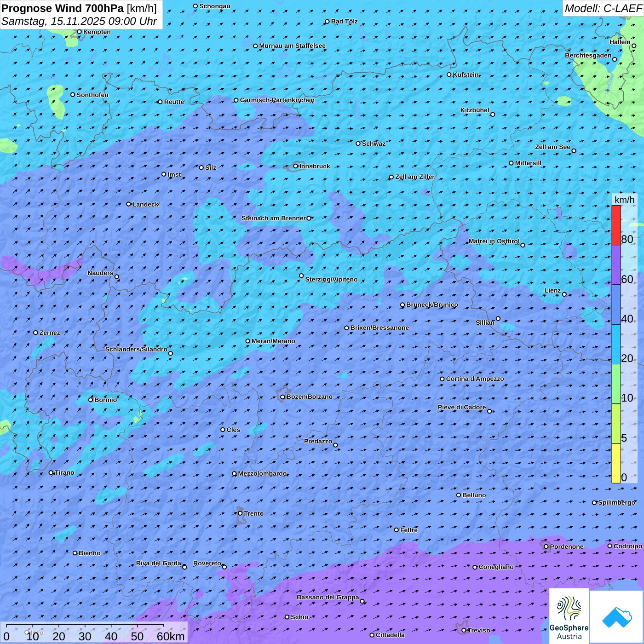644x644 pixels.
Task: Click the 'Zell am See' label
Action: pos(552,147)
